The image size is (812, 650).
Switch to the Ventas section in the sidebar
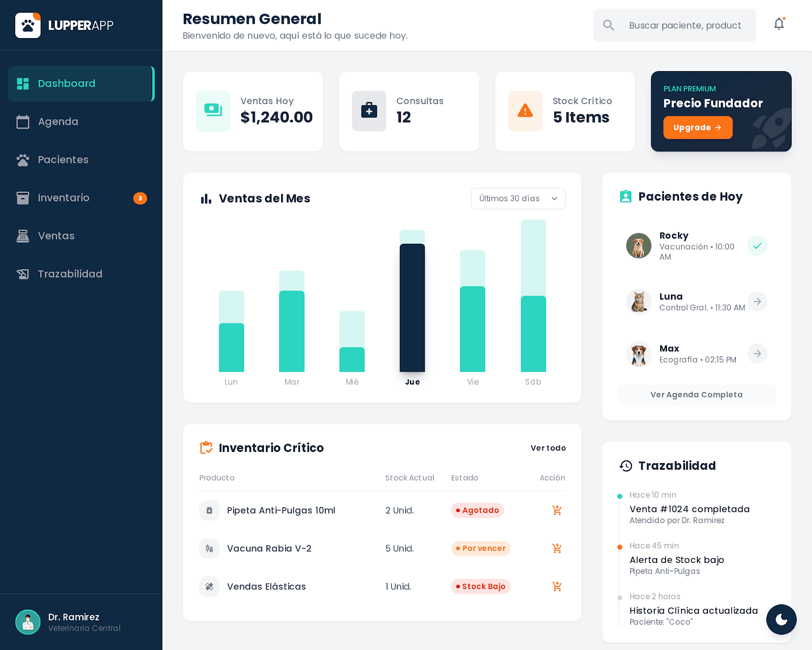pyautogui.click(x=56, y=236)
